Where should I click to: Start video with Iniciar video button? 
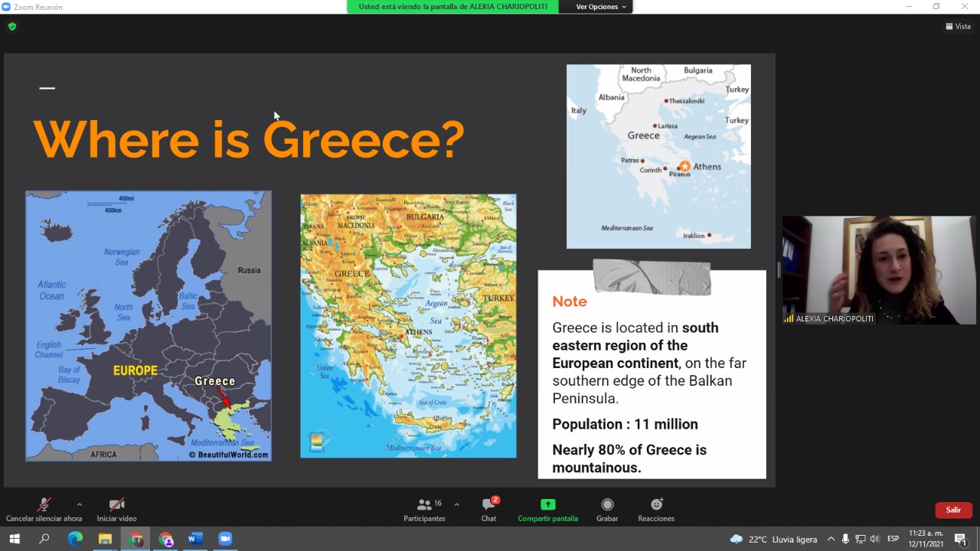[116, 510]
